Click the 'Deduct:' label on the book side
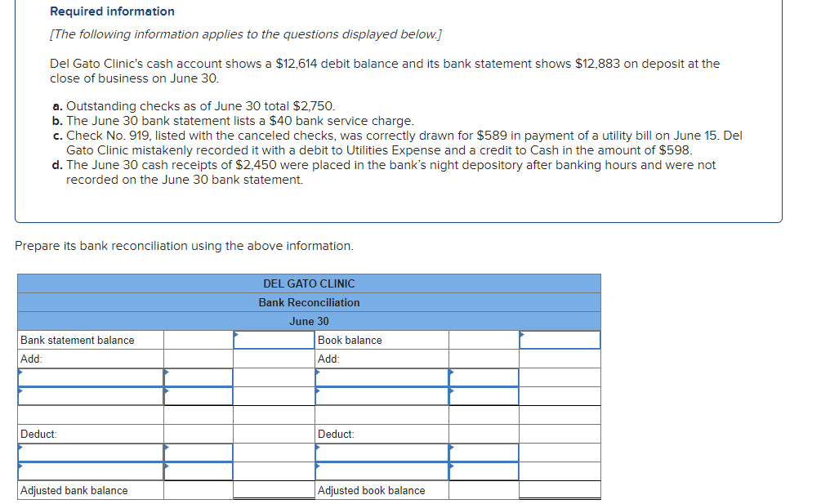 pos(336,434)
